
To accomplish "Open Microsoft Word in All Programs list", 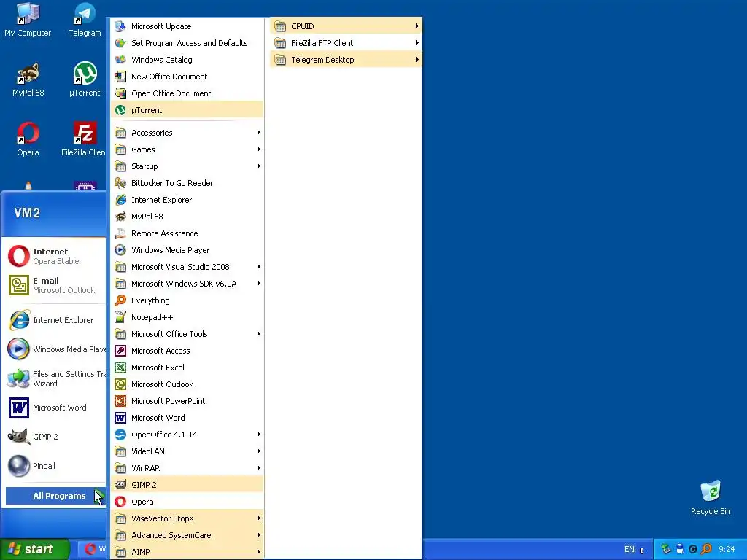I will [187, 418].
